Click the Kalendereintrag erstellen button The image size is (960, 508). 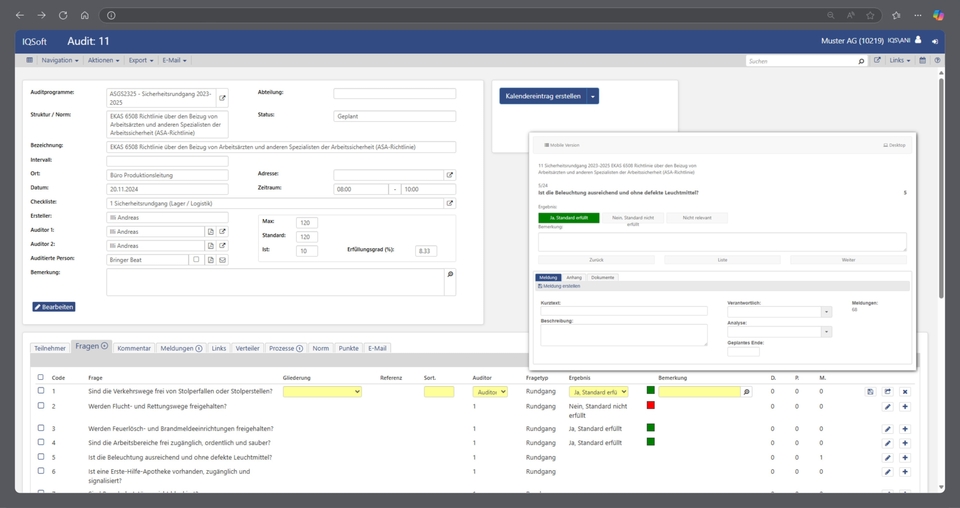coord(543,96)
